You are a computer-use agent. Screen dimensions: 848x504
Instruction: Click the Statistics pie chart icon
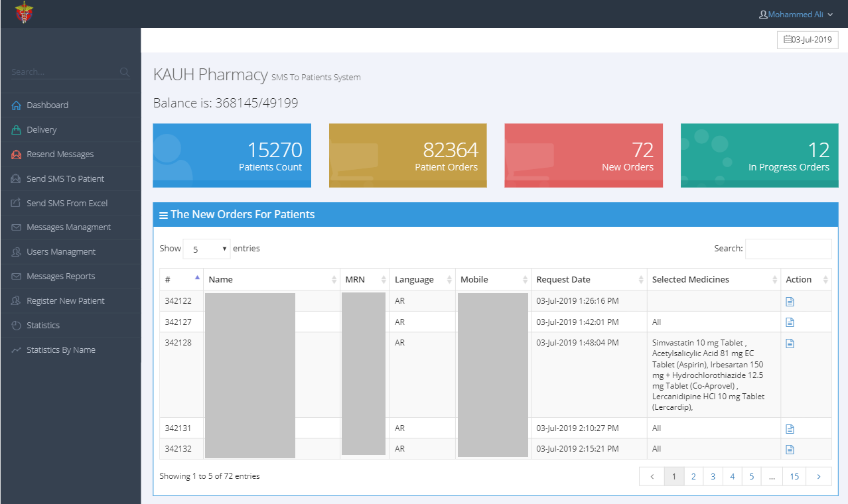pos(17,326)
